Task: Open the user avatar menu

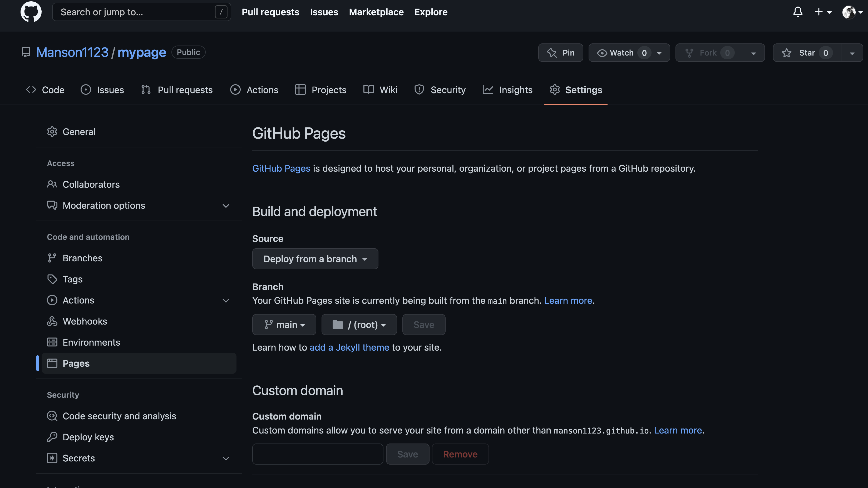Action: [x=852, y=12]
